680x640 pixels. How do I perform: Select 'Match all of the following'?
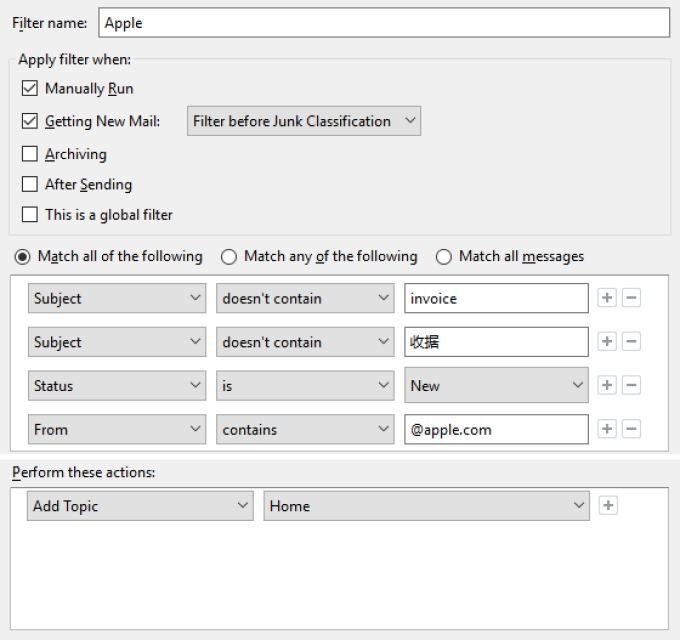click(x=22, y=257)
